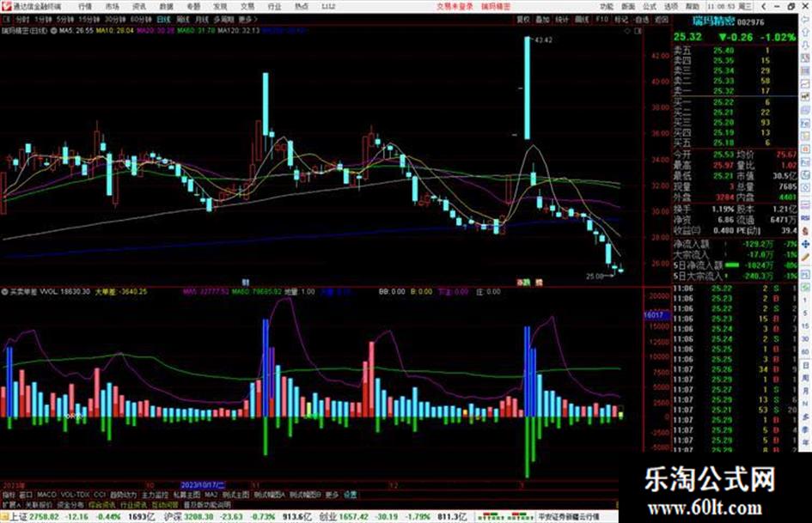
Task: Click the 净流入额 row in side panel
Action: [735, 244]
